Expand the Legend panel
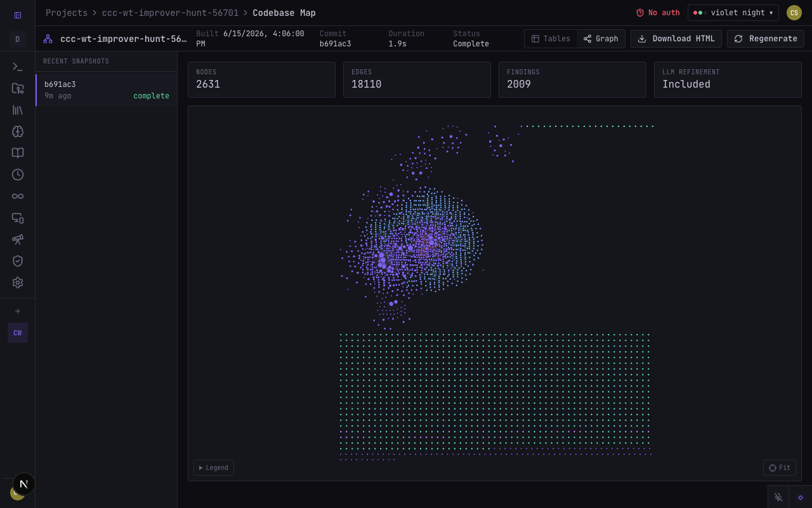This screenshot has height=508, width=812. 214,468
